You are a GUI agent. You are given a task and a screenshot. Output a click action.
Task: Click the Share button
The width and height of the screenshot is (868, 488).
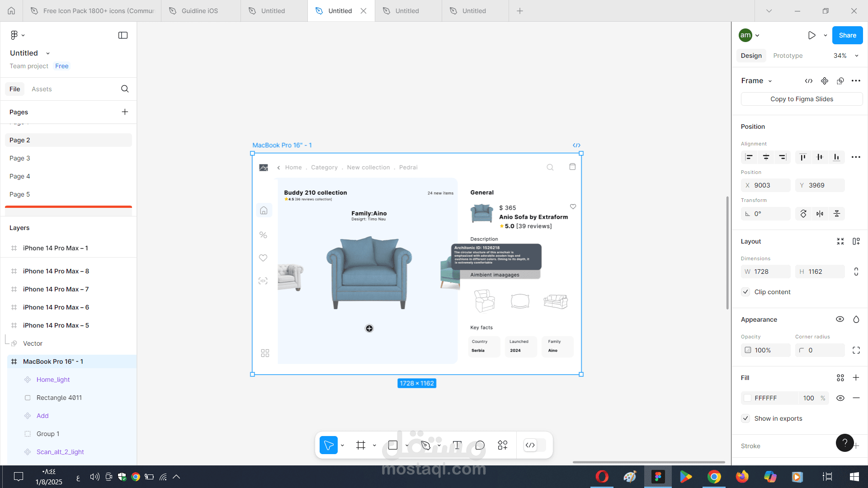pyautogui.click(x=847, y=35)
